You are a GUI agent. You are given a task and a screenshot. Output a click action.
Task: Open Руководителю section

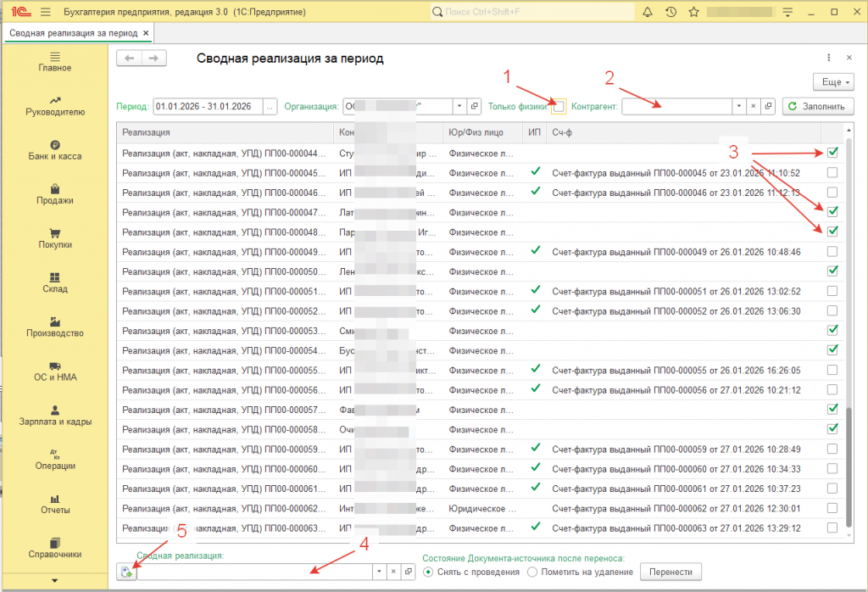click(x=55, y=106)
